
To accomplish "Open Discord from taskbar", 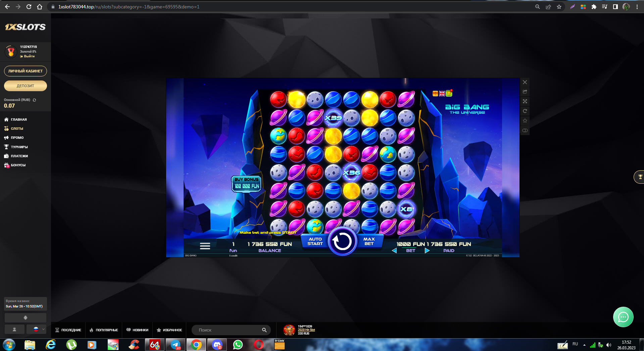I will pyautogui.click(x=217, y=345).
